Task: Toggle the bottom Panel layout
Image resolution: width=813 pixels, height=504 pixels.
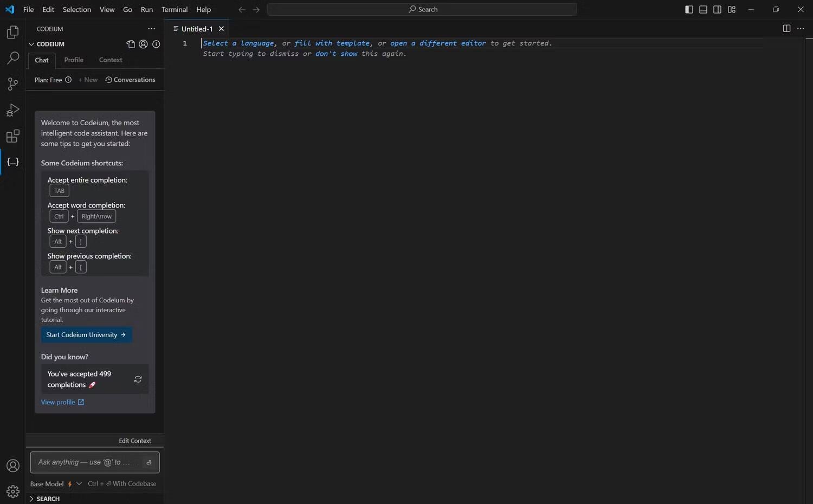Action: [x=703, y=9]
